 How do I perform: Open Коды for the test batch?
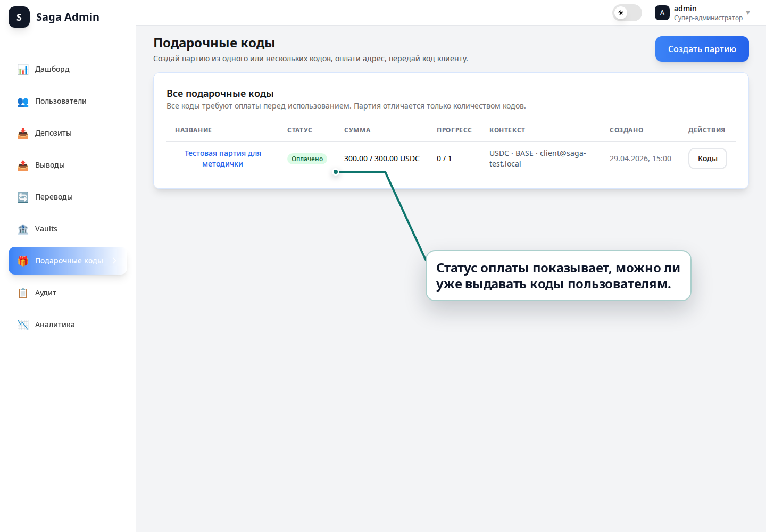[707, 159]
